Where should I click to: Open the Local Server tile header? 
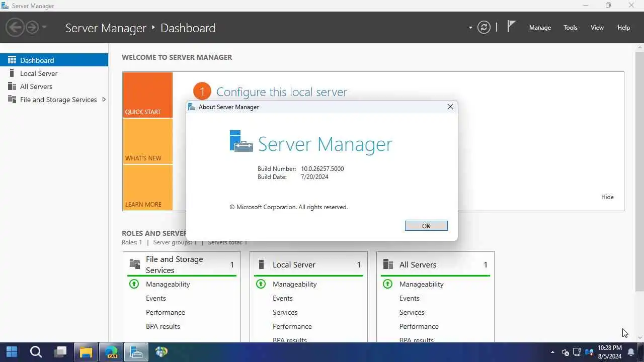pyautogui.click(x=308, y=264)
